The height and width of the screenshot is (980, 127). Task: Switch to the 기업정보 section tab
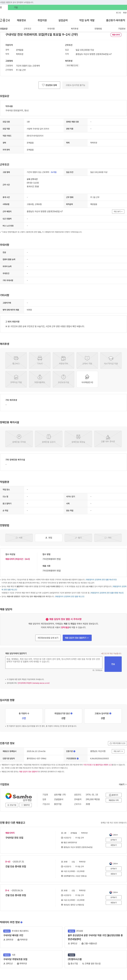pos(122,29)
